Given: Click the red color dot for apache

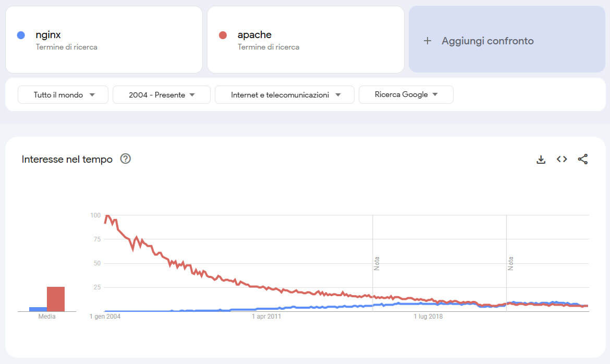Looking at the screenshot, I should point(223,35).
